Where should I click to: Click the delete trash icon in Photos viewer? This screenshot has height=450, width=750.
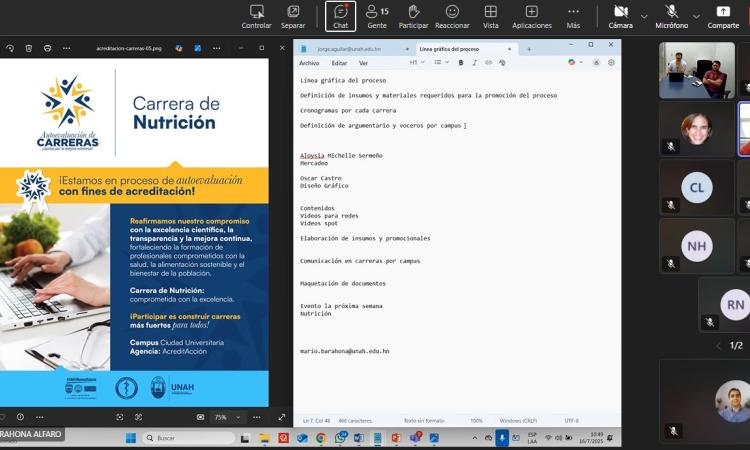(29, 48)
